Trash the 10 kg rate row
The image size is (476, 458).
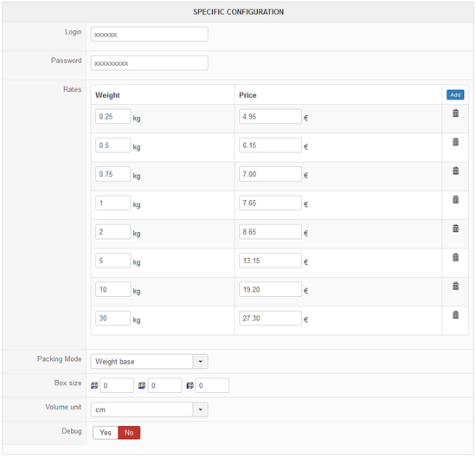tap(455, 286)
